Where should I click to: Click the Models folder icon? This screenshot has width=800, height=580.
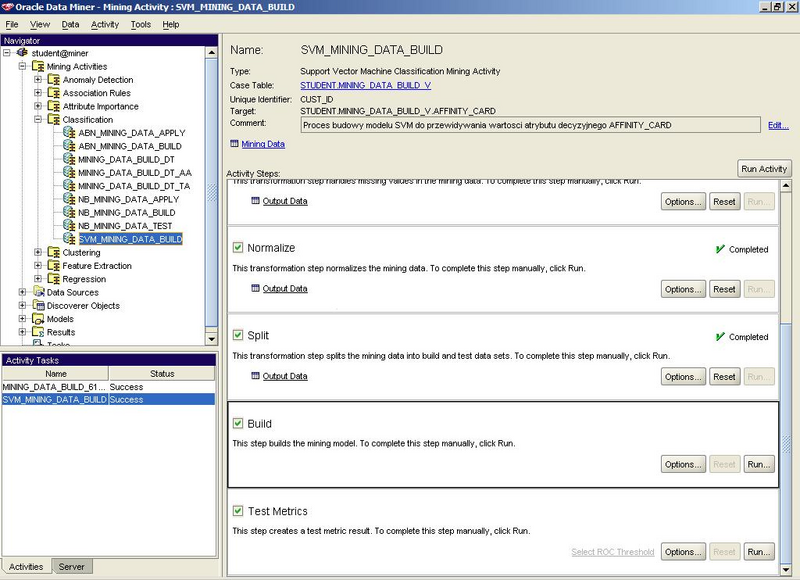coord(38,318)
